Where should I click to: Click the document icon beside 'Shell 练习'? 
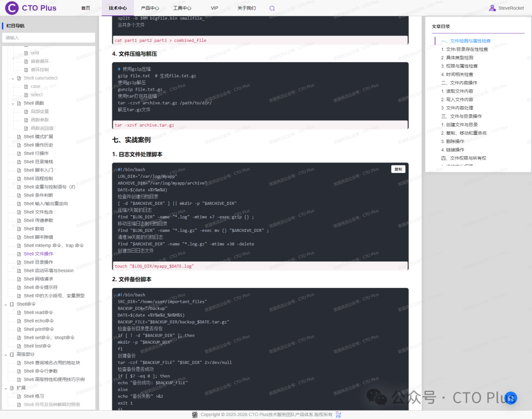tap(19, 396)
